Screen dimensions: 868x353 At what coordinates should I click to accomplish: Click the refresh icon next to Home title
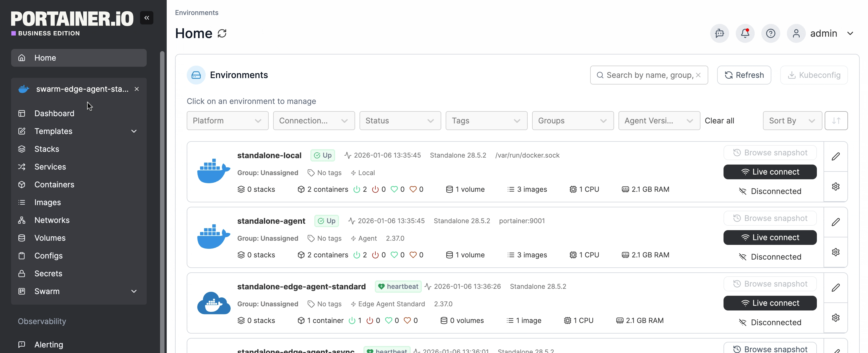pyautogui.click(x=222, y=33)
